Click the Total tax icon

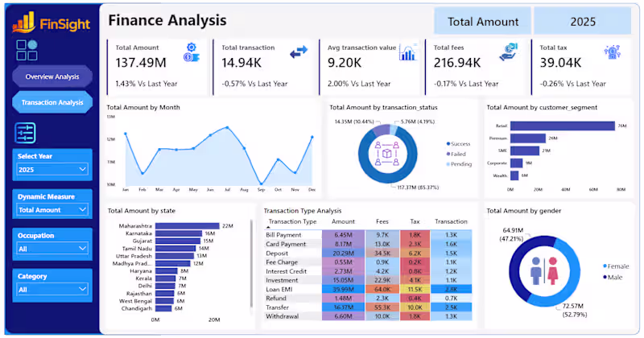point(613,52)
